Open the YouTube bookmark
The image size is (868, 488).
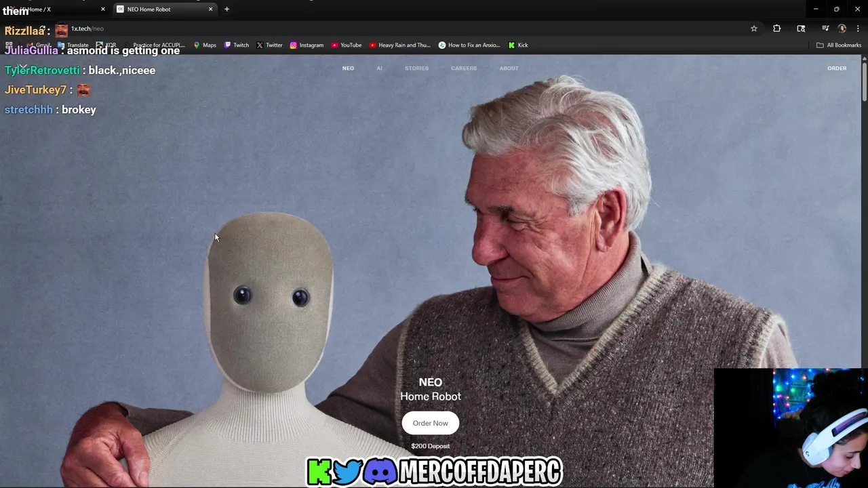347,45
